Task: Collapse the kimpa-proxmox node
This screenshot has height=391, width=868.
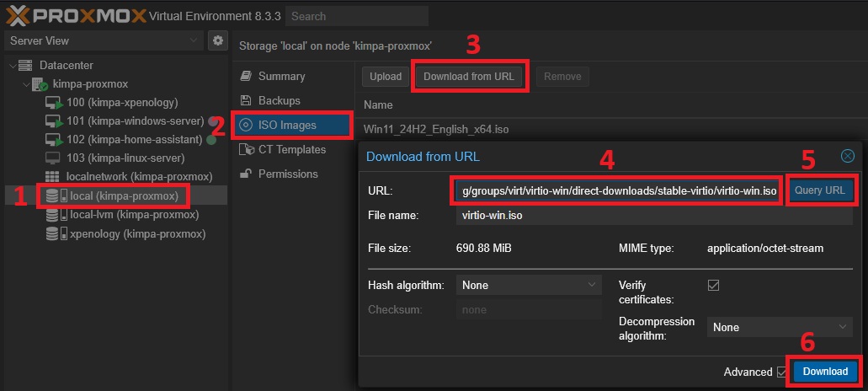Action: click(x=26, y=84)
